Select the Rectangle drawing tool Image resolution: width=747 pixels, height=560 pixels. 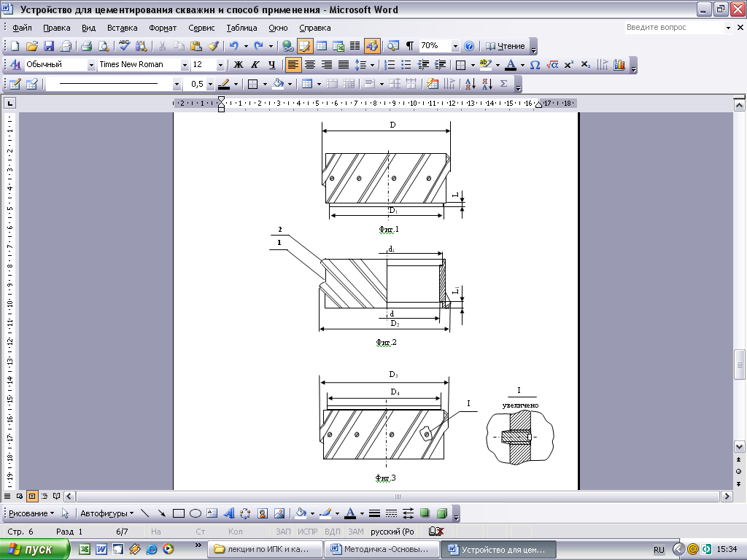(179, 513)
